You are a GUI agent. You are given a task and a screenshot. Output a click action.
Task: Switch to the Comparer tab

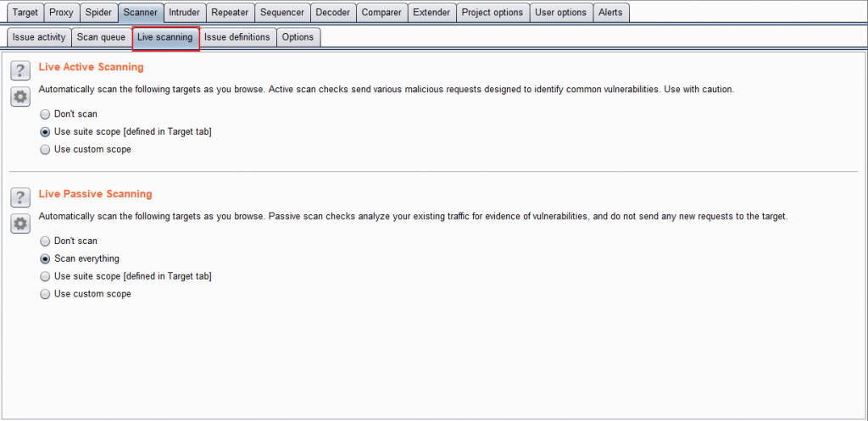pos(381,12)
